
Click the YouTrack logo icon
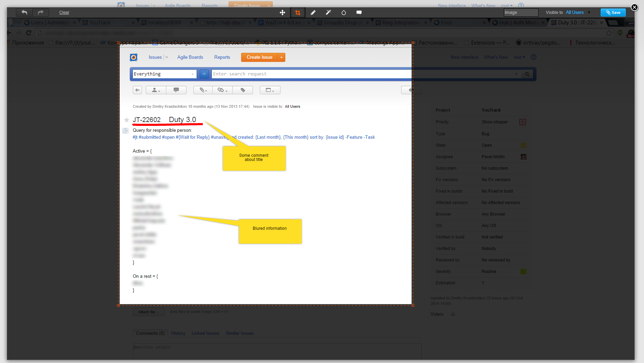(134, 57)
